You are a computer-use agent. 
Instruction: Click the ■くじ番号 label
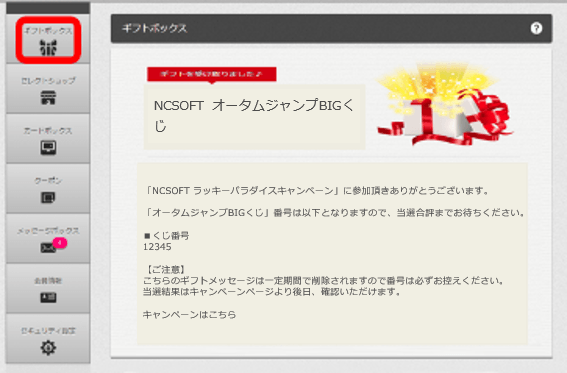point(166,236)
